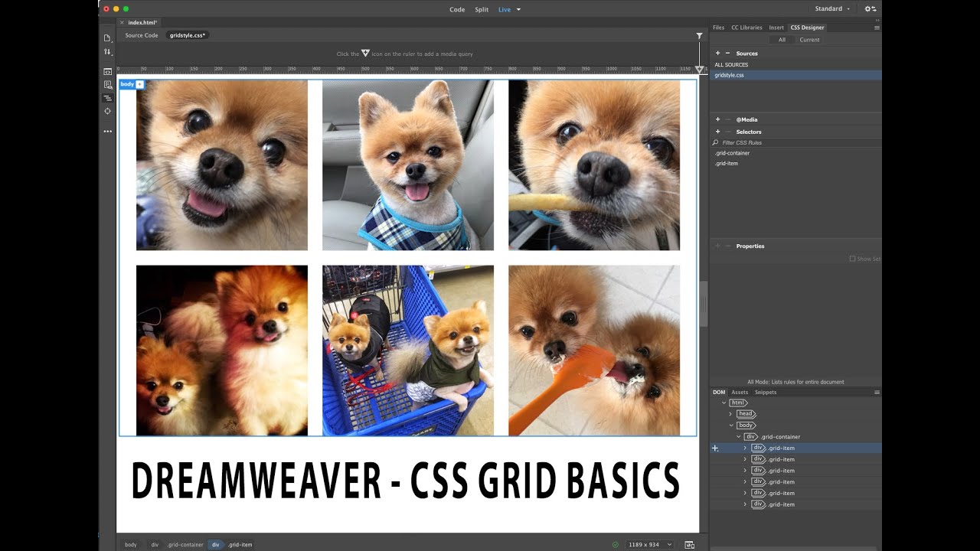Open the CC Libraries panel tab
The width and height of the screenshot is (980, 551).
(746, 28)
